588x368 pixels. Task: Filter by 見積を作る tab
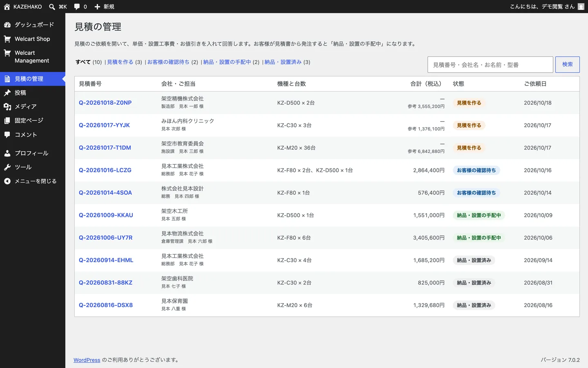coord(120,62)
